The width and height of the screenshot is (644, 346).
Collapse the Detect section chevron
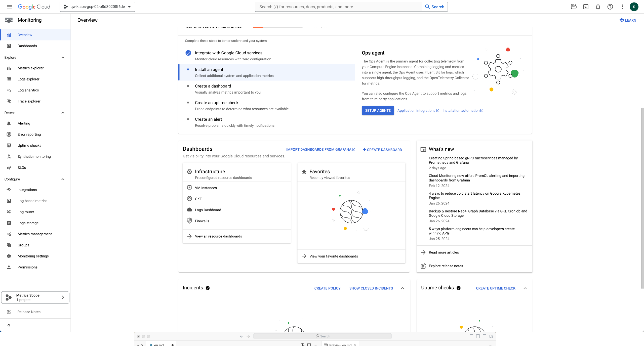tap(63, 112)
